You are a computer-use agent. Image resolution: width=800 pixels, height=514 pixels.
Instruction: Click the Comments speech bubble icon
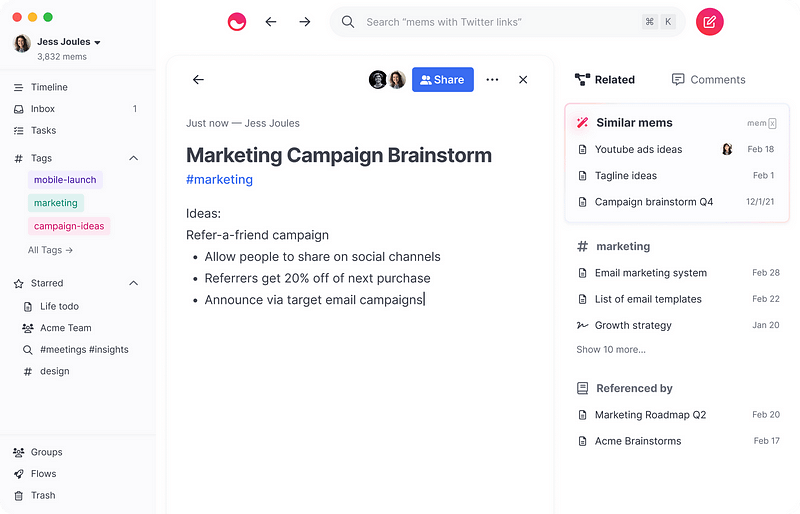678,80
